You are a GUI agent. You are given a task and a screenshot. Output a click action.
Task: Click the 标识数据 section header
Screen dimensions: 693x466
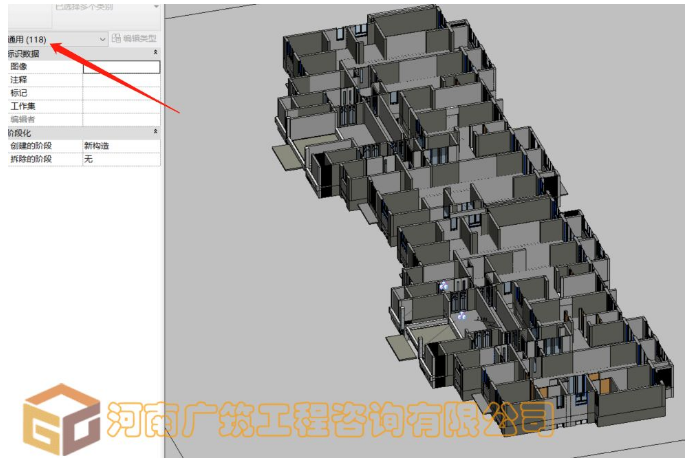point(84,53)
